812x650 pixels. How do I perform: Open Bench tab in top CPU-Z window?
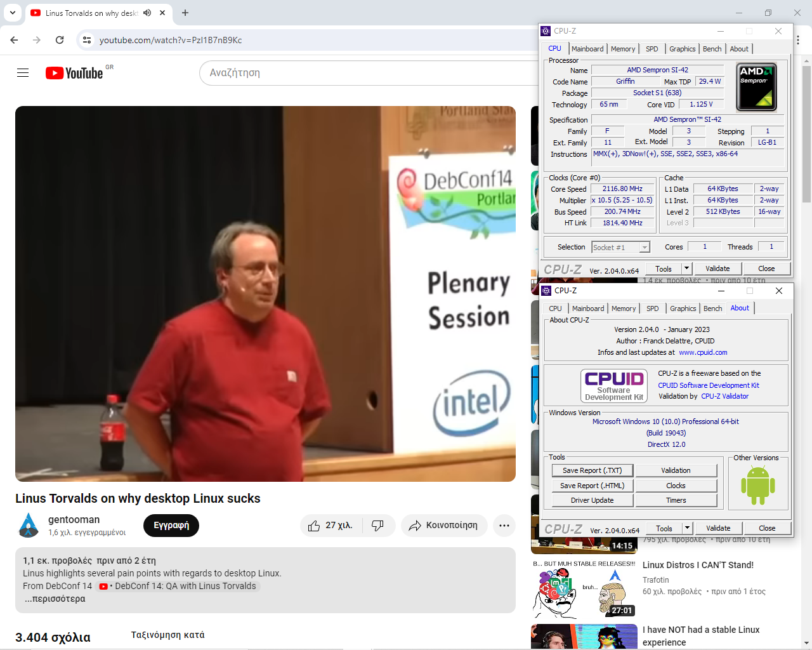[x=712, y=49]
